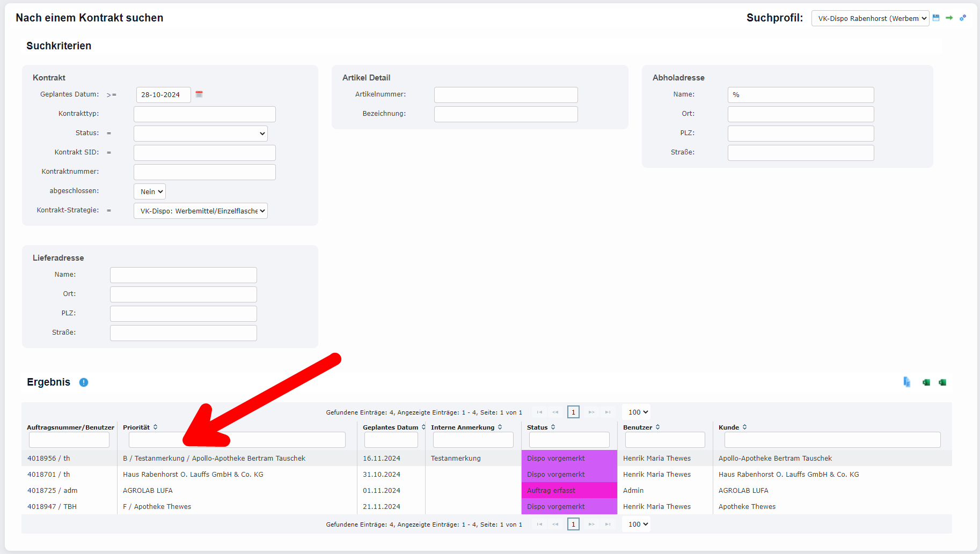
Task: Open calendar picker for Geplantes Datum
Action: [199, 94]
